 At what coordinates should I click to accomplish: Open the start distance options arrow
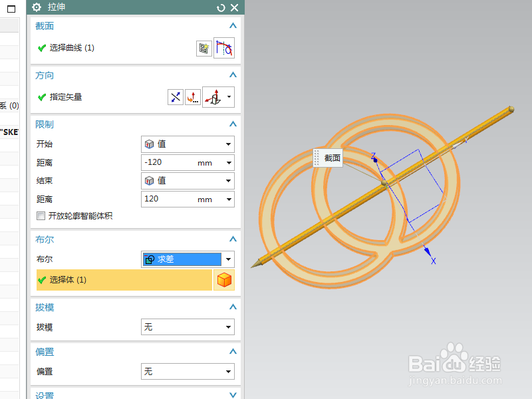coord(229,163)
